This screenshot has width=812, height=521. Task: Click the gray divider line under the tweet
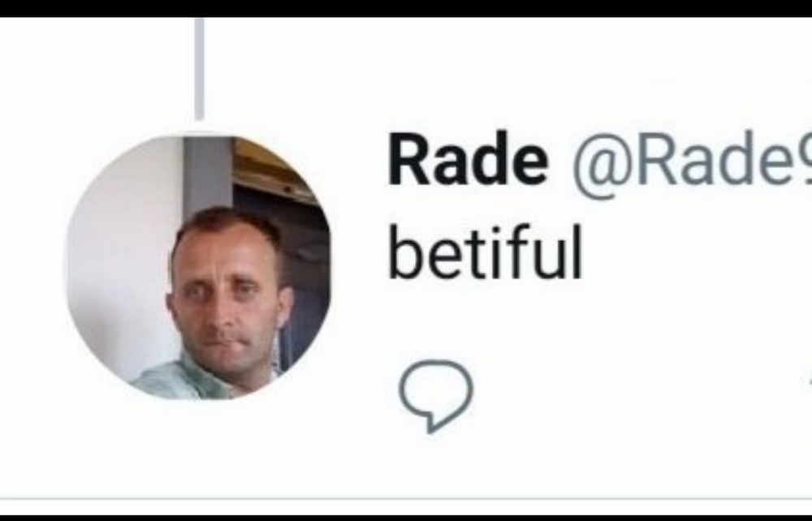tap(406, 499)
